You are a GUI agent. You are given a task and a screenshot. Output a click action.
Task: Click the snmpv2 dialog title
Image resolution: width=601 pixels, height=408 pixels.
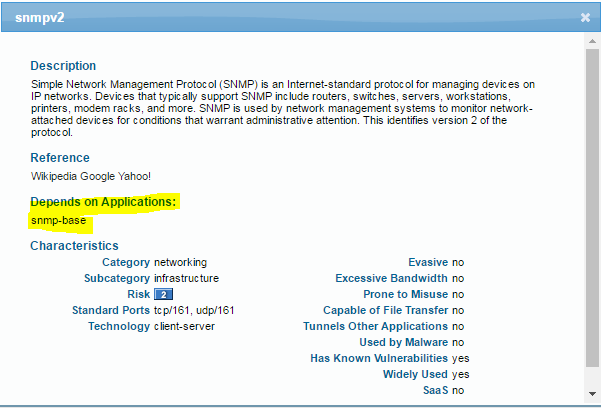click(39, 18)
